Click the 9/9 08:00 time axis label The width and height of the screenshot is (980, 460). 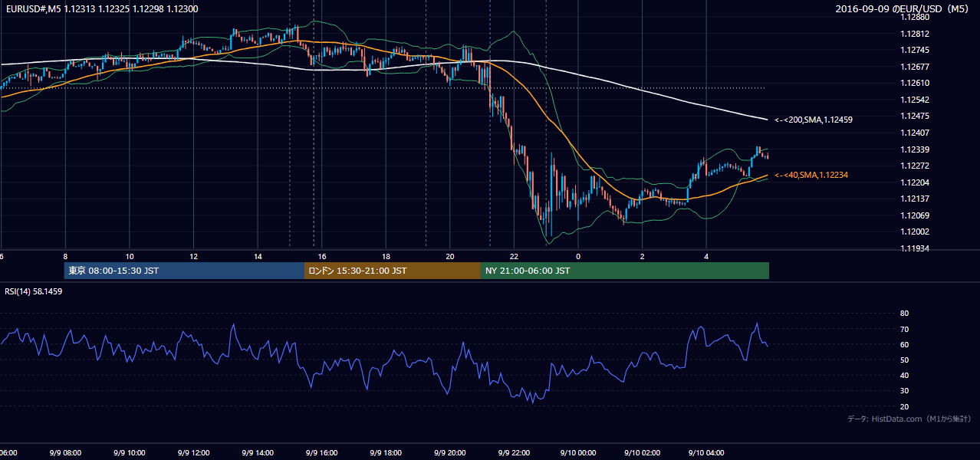[65, 453]
